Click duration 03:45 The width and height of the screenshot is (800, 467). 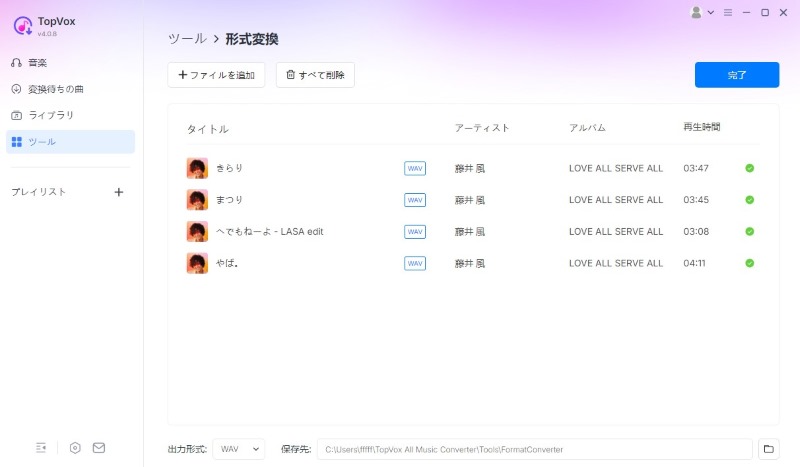tap(696, 200)
